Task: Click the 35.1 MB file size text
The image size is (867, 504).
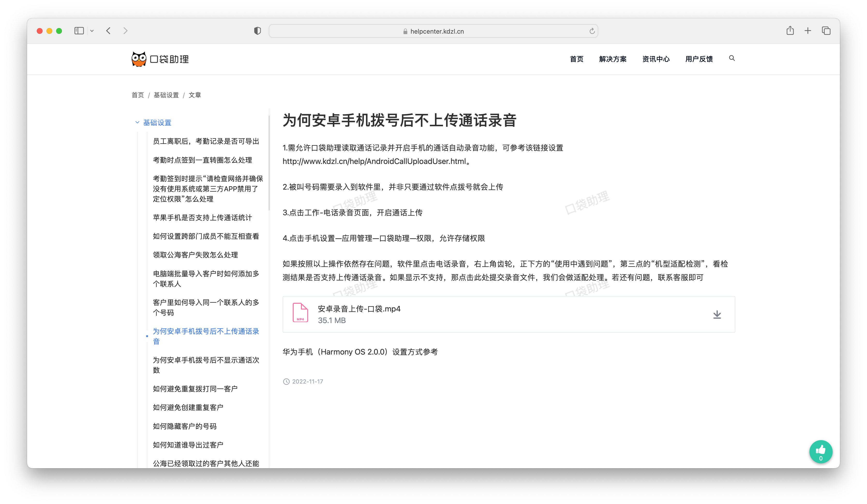Action: 332,321
